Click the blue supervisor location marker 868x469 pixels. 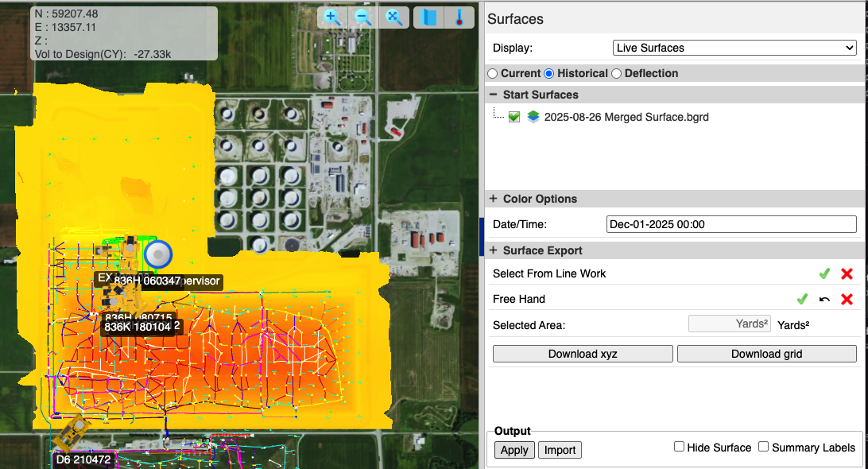click(158, 254)
